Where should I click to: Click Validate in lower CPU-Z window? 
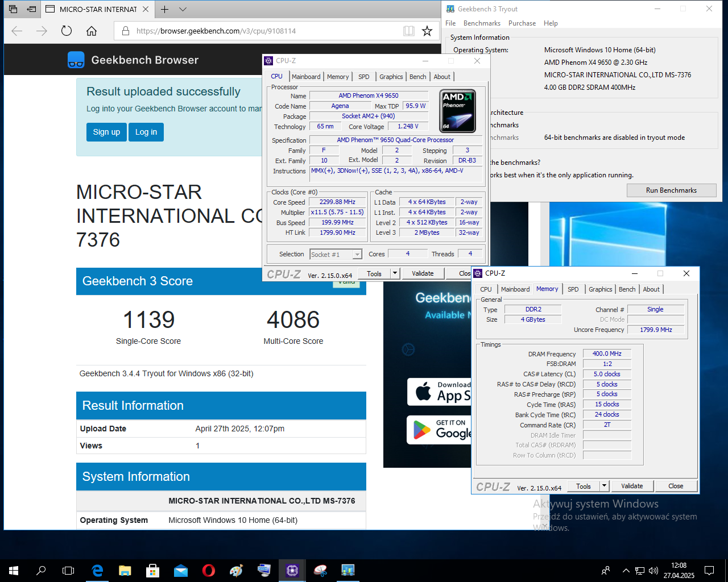click(x=632, y=486)
